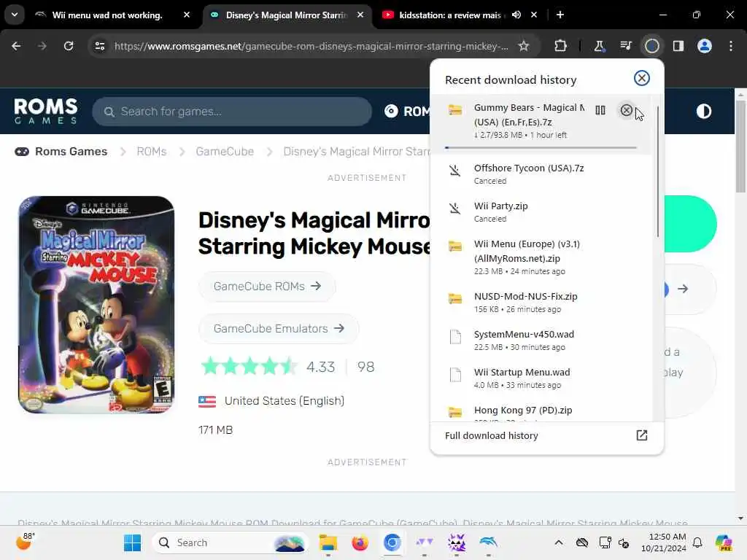747x560 pixels.
Task: Open Firefox from taskbar
Action: tap(360, 542)
